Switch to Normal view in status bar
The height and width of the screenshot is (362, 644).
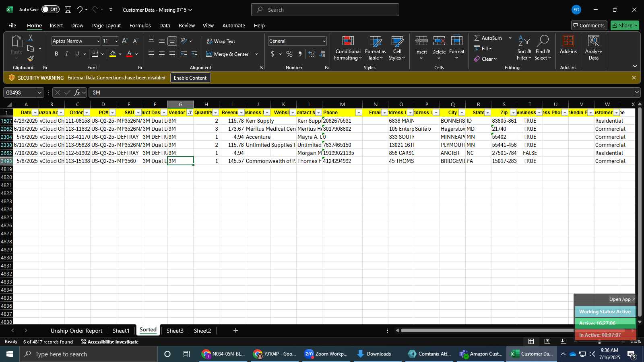[531, 341]
